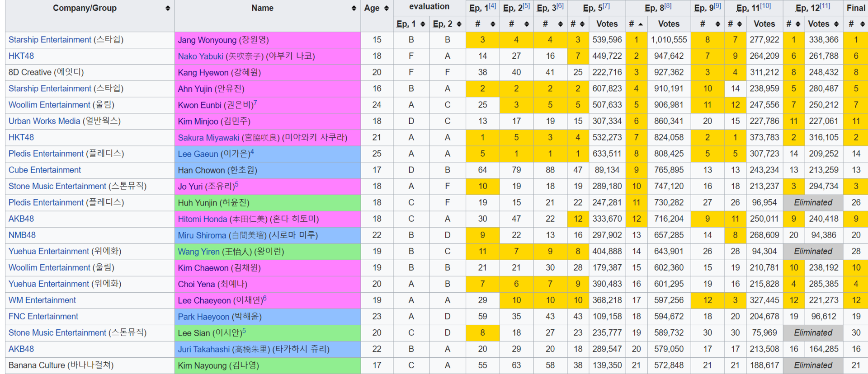868x374 pixels.
Task: Open reference [10] beside Ep. 11 header
Action: coord(765,6)
